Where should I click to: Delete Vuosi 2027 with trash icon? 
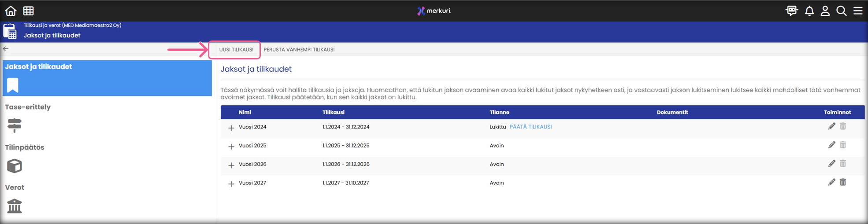843,183
